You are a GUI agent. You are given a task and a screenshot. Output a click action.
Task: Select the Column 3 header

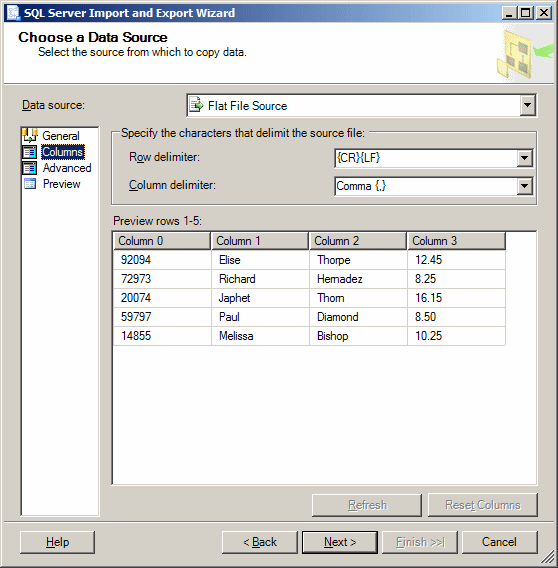pos(457,241)
